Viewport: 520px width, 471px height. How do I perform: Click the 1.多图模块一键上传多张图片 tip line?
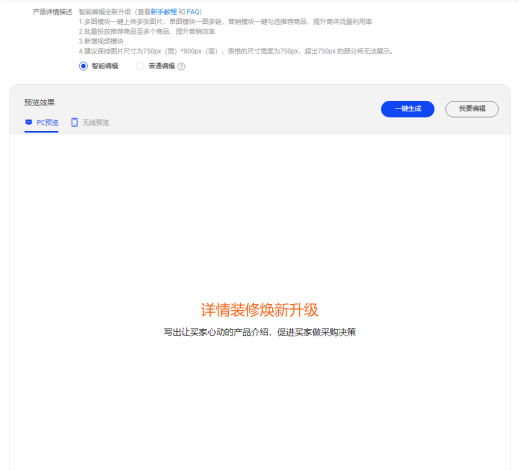[x=225, y=22]
